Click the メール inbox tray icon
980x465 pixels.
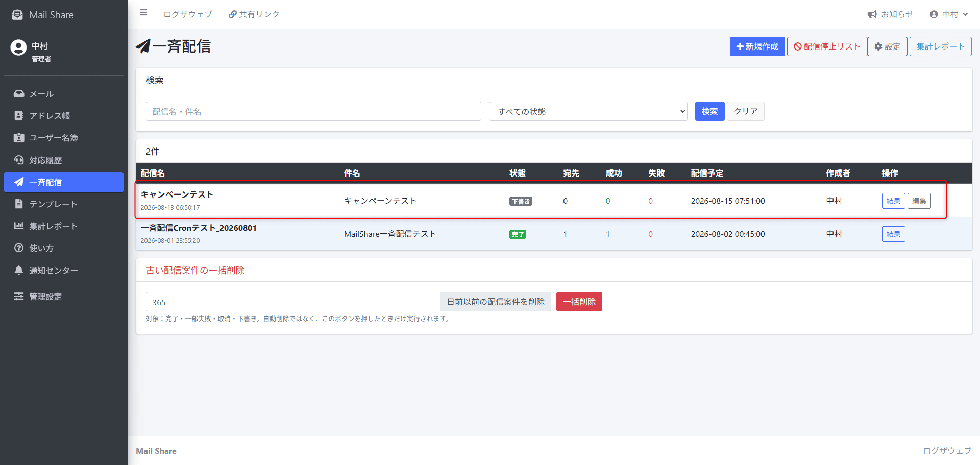[19, 94]
